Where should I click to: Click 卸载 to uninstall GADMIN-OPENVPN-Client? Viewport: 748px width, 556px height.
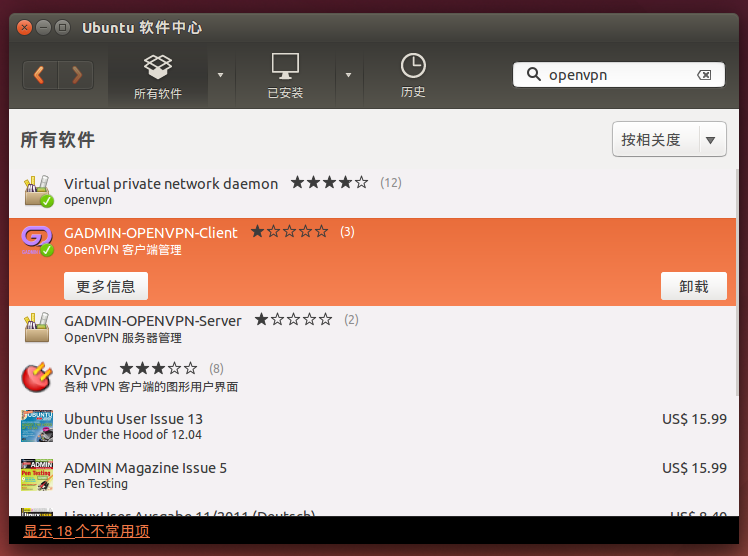tap(693, 286)
